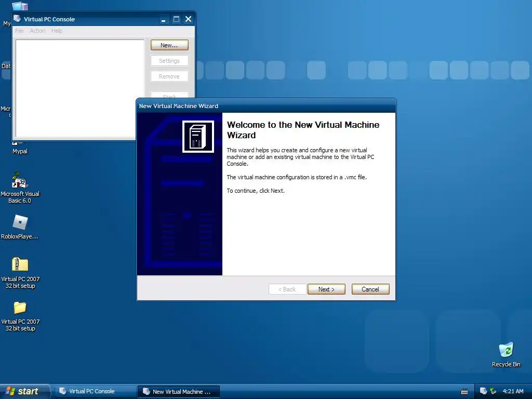Click Remove button in Virtual PC Console
This screenshot has height=399, width=532.
[169, 76]
